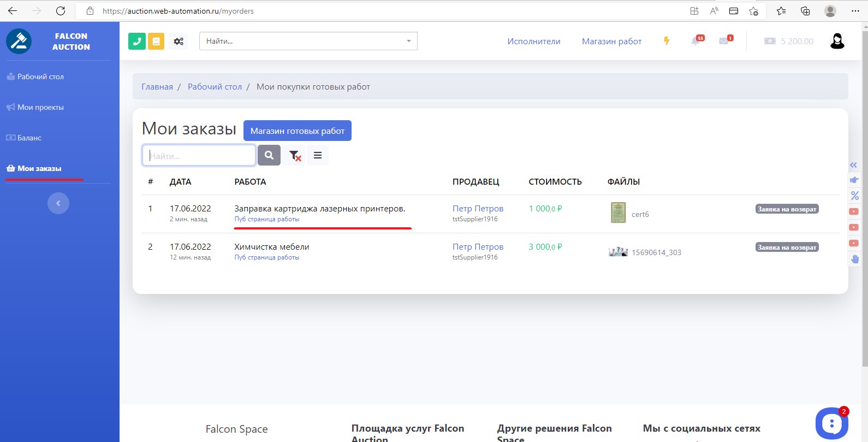Open messages envelope with 1 badge

point(724,41)
